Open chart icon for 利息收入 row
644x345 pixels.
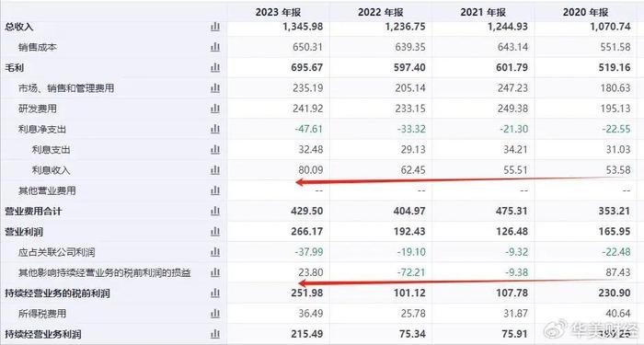(x=215, y=170)
